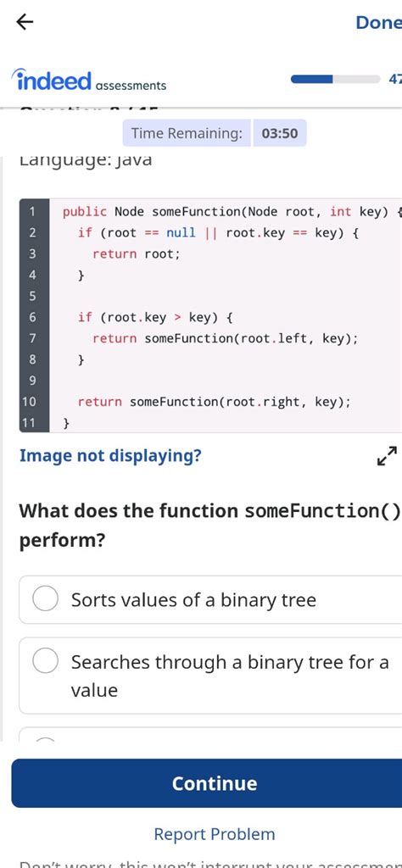Select "Sorts values of a binary tree"

tap(210, 599)
